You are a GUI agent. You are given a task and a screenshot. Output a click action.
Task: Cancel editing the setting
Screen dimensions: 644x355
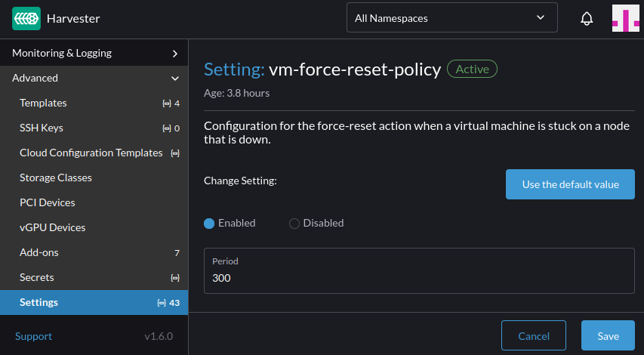[x=533, y=336]
